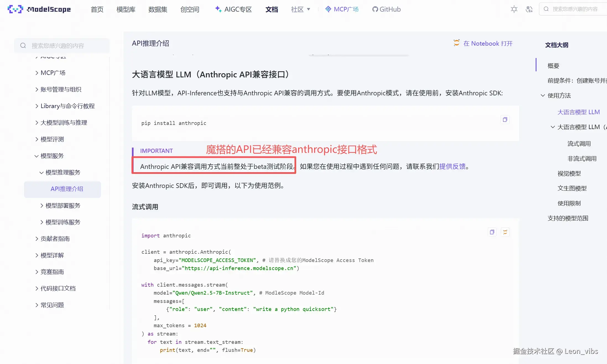The width and height of the screenshot is (607, 364).
Task: Open the GitHub link in navbar
Action: (386, 9)
